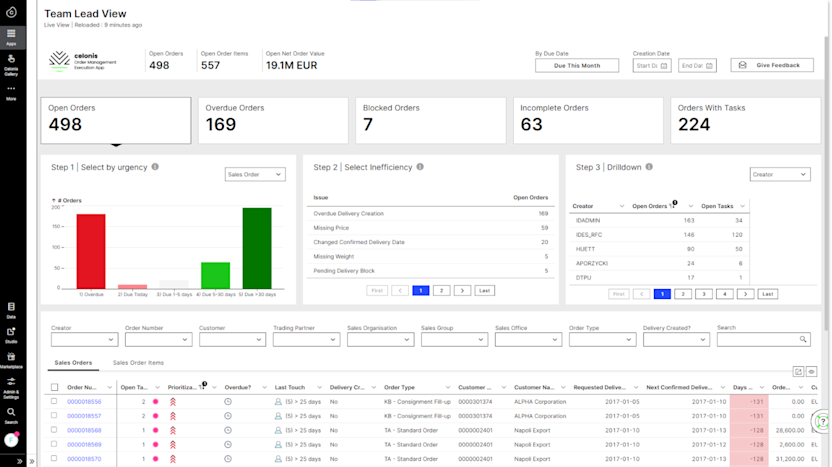Click the export table icon

798,371
